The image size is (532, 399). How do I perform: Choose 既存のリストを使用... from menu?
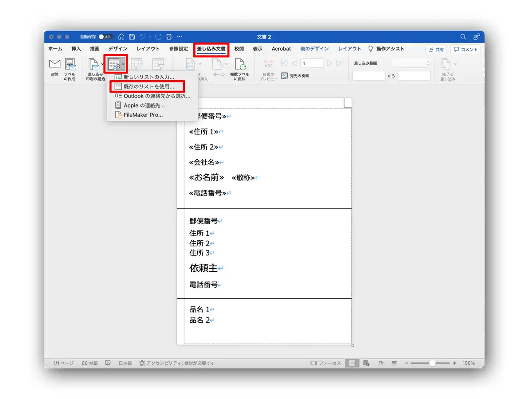(149, 86)
